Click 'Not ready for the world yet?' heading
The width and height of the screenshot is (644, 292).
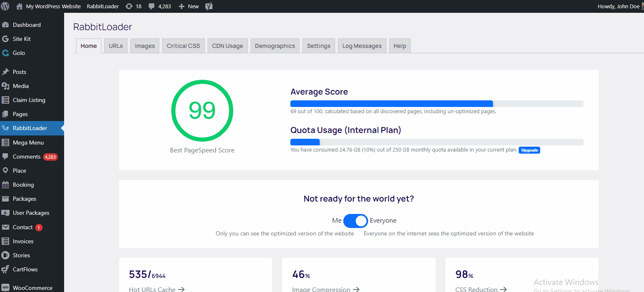coord(359,199)
